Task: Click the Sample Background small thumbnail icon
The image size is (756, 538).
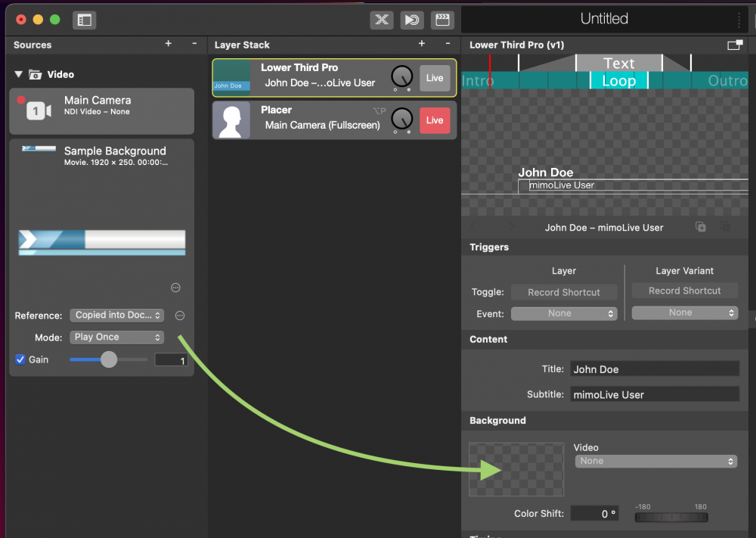Action: coord(39,148)
